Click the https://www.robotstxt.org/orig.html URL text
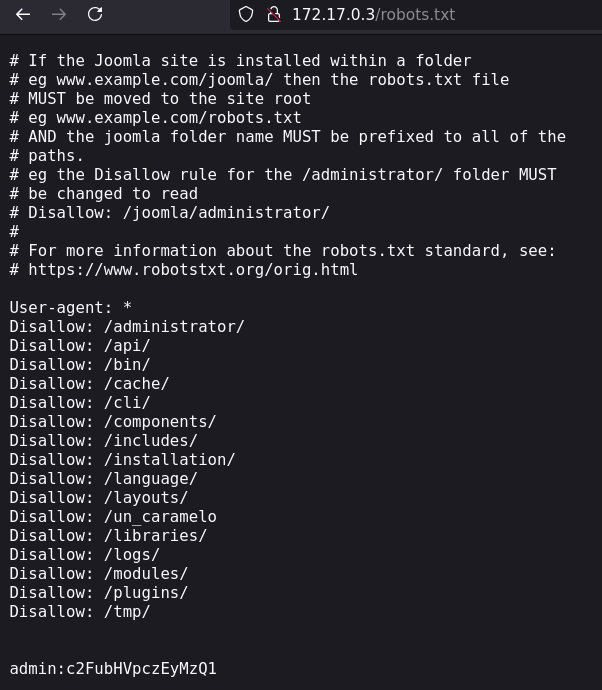Image resolution: width=602 pixels, height=690 pixels. (x=193, y=269)
